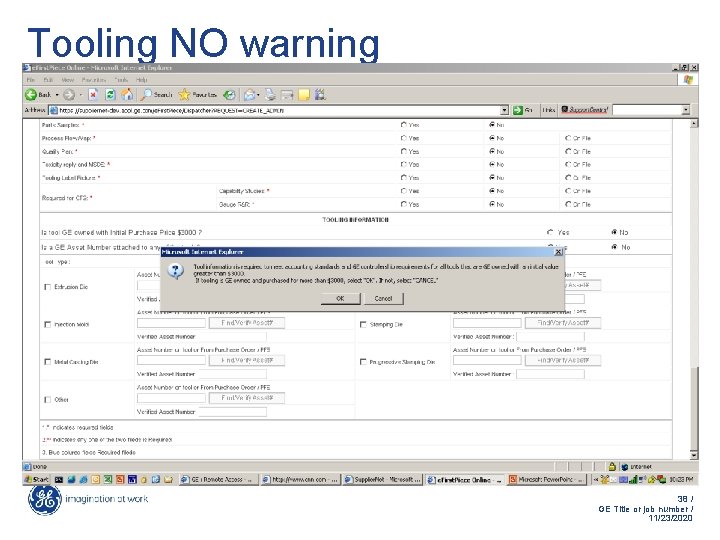Select On File for Process Flow/Map

click(x=568, y=138)
